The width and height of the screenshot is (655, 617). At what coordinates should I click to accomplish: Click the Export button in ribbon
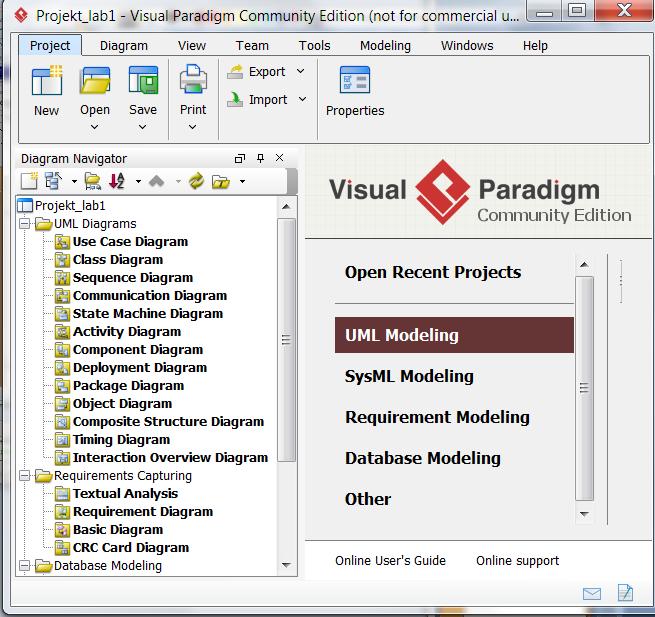coord(256,72)
